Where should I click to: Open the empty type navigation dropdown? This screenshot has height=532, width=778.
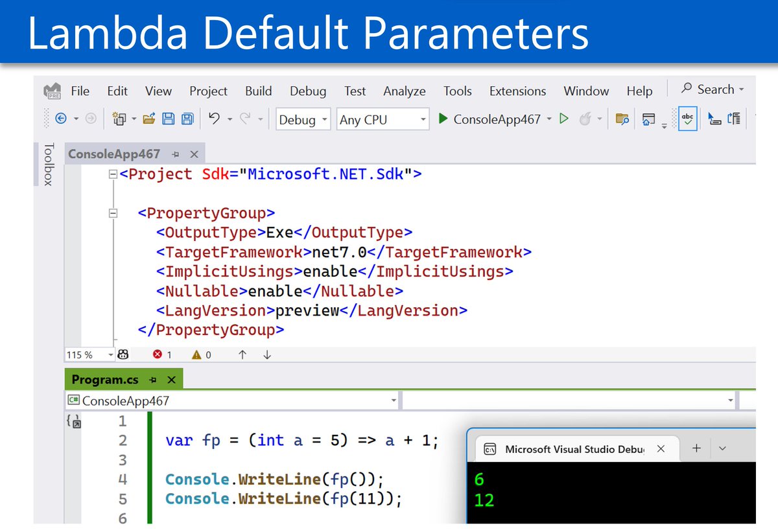point(570,401)
